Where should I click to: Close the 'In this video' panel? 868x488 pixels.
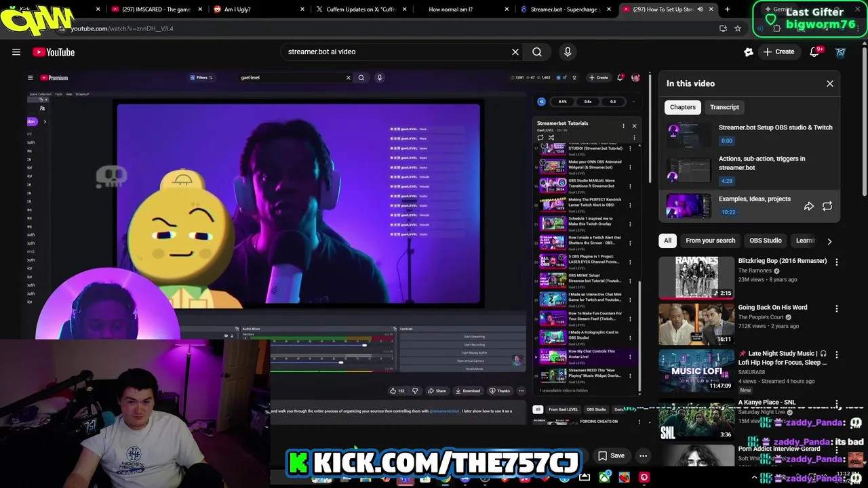[x=830, y=83]
